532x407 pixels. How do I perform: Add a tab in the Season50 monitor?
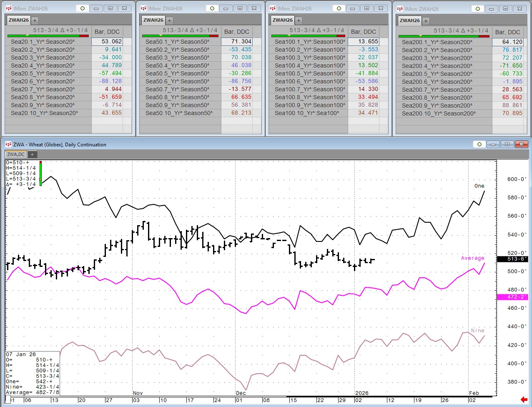pos(170,20)
